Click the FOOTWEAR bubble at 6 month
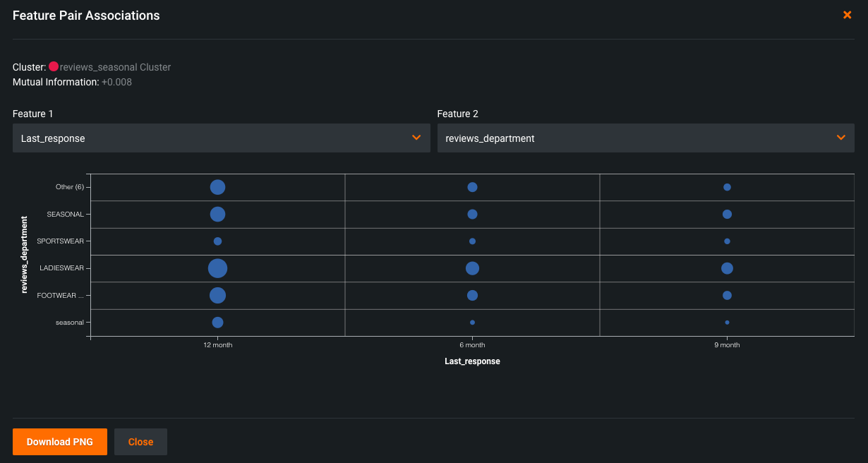Image resolution: width=868 pixels, height=463 pixels. (x=472, y=295)
